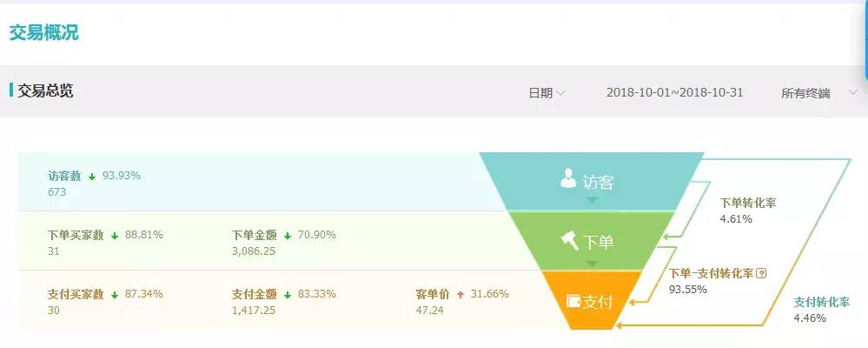Image resolution: width=868 pixels, height=348 pixels.
Task: Click the 下单转化率 label
Action: pyautogui.click(x=748, y=203)
